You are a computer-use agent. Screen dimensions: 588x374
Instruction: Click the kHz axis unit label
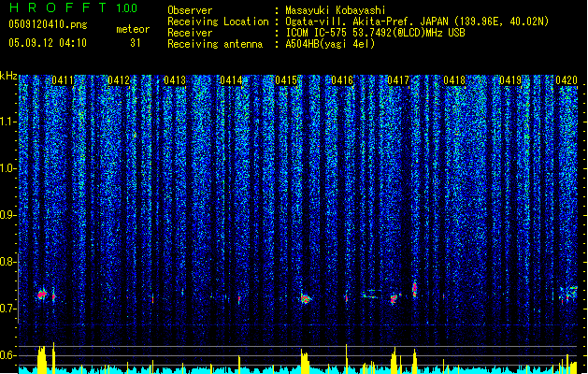pyautogui.click(x=8, y=76)
